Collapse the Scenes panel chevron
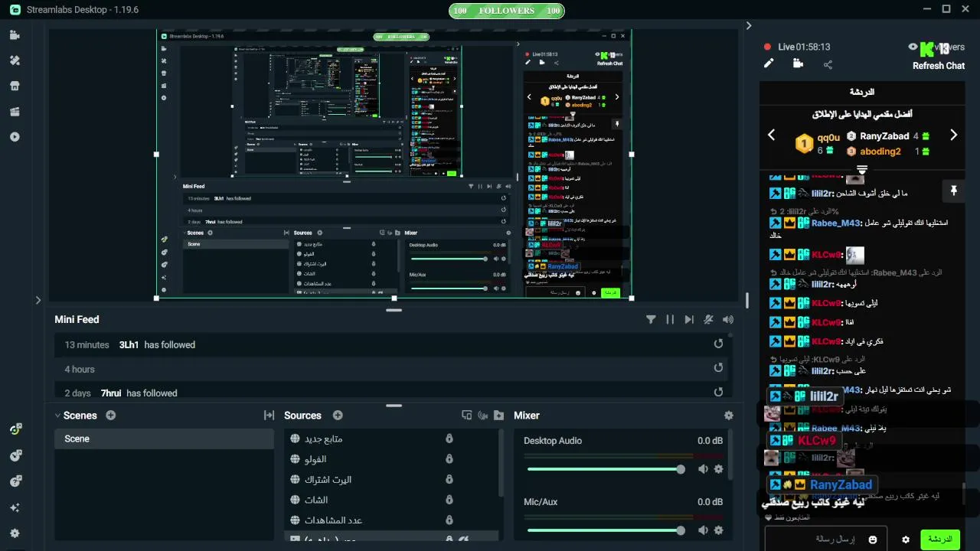The image size is (980, 551). coord(57,416)
